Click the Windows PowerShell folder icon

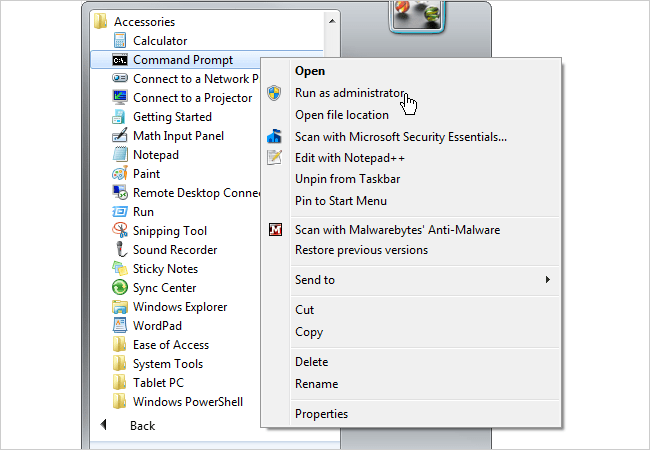[x=119, y=402]
